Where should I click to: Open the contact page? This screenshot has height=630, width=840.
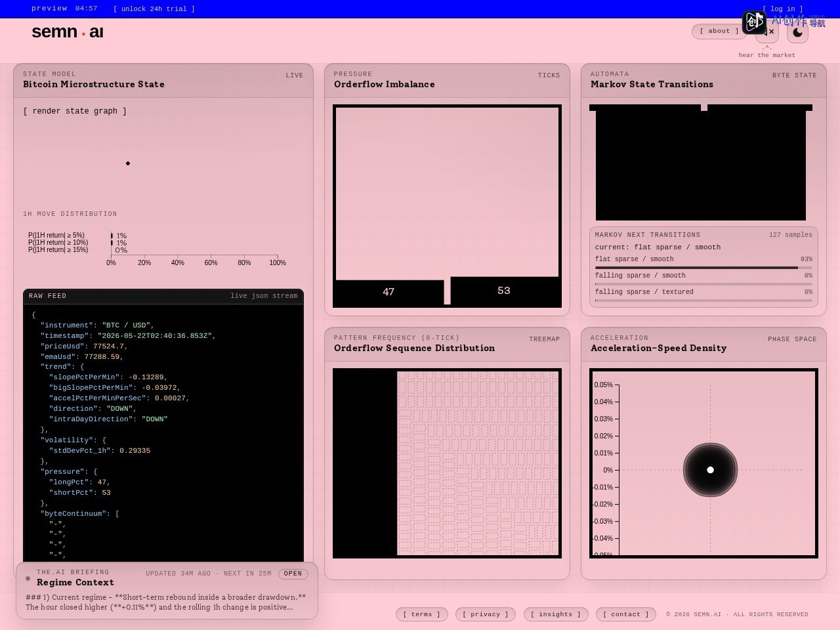(626, 614)
